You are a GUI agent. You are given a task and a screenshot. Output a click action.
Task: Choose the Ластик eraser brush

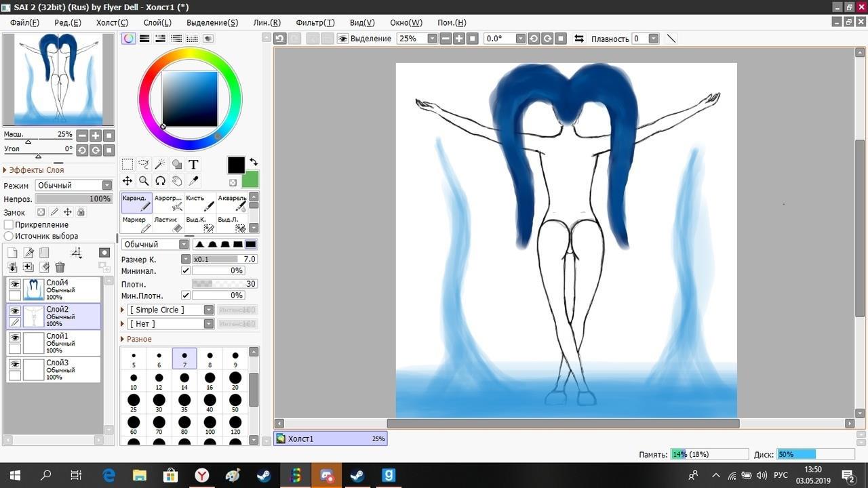click(x=170, y=224)
